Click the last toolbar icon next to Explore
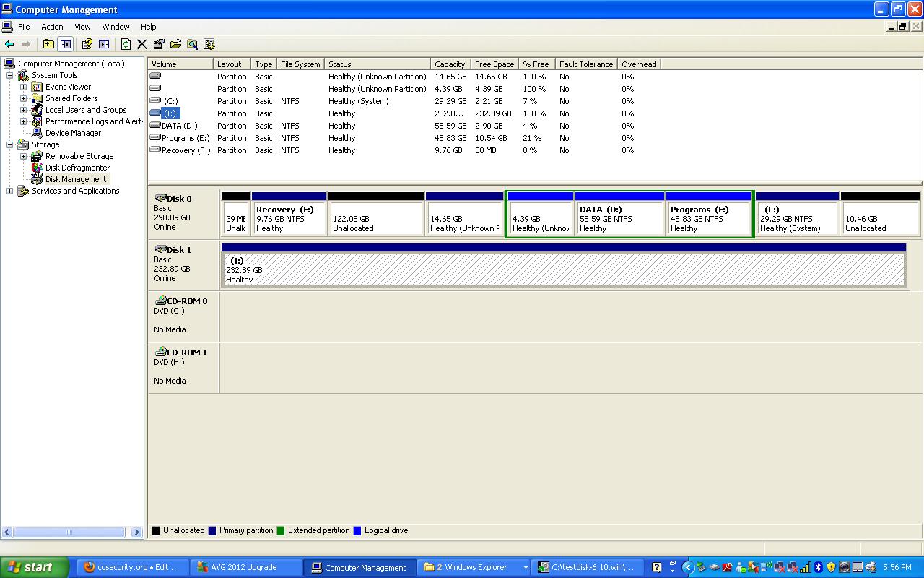 pos(209,44)
